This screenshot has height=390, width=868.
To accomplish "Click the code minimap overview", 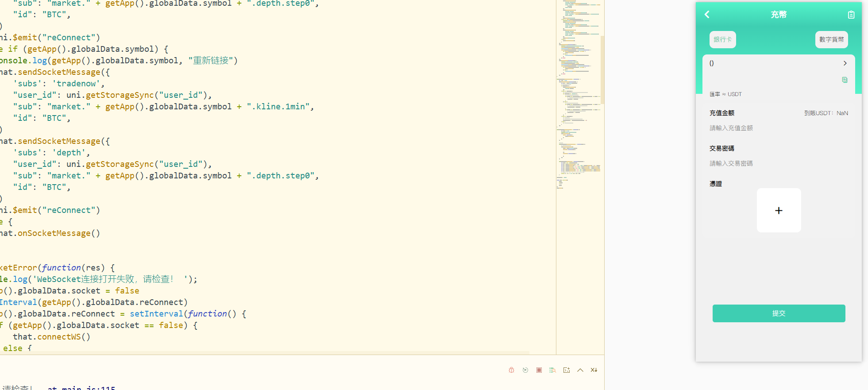I will click(x=578, y=111).
